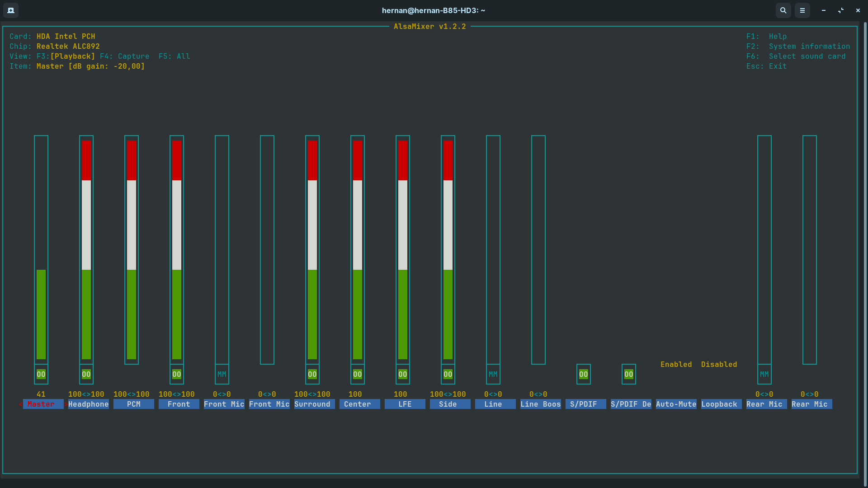The height and width of the screenshot is (488, 868).
Task: Toggle the S/PDIF mute indicator
Action: coord(584,374)
